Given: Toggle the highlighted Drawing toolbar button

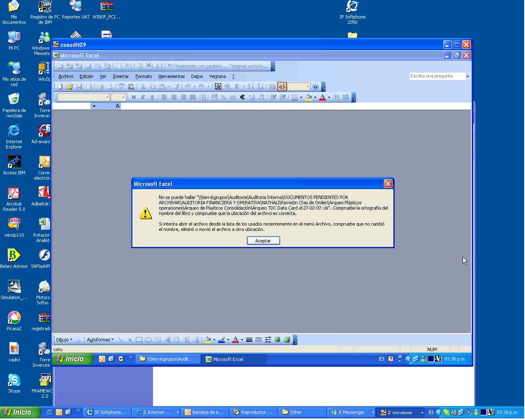Looking at the screenshot, I should (282, 87).
